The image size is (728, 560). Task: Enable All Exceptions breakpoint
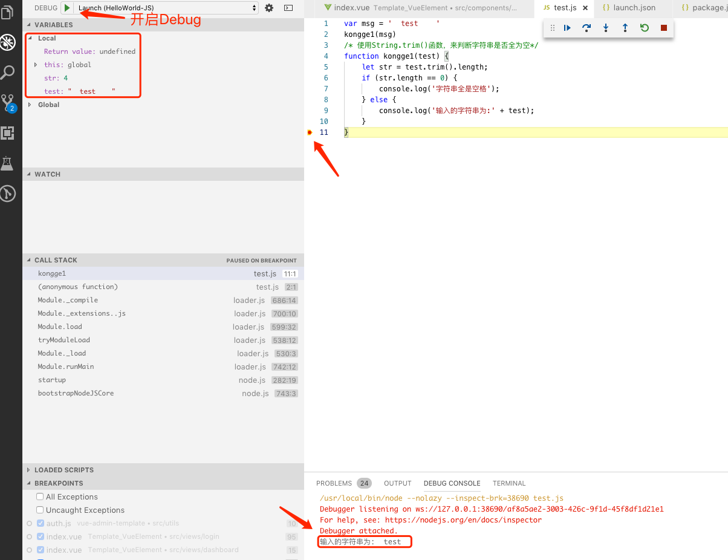click(40, 497)
